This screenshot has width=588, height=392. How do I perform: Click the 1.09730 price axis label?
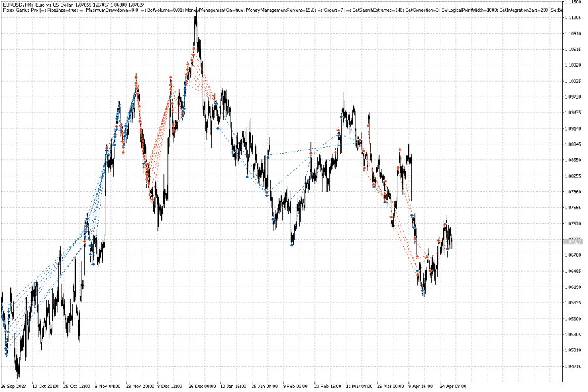click(x=572, y=97)
